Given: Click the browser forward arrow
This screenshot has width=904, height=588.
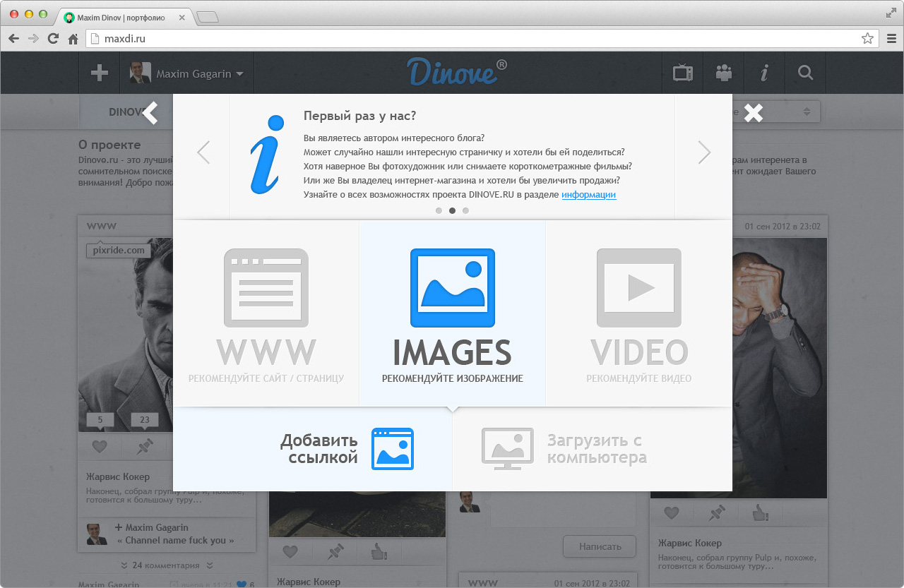Looking at the screenshot, I should point(33,39).
